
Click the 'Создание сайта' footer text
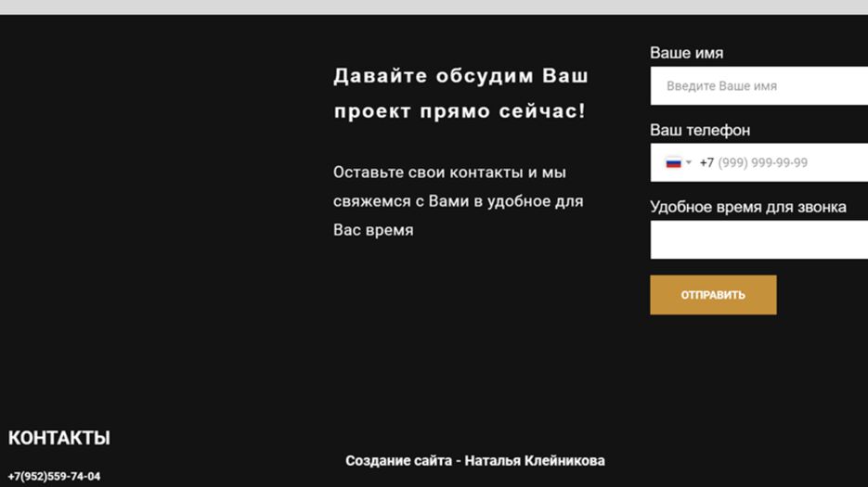click(x=398, y=461)
